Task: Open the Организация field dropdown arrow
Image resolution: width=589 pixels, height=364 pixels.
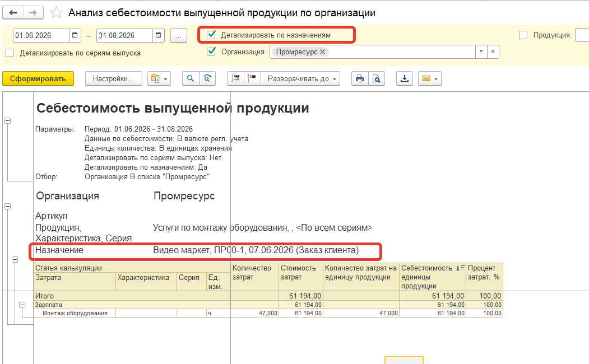Action: click(x=481, y=52)
